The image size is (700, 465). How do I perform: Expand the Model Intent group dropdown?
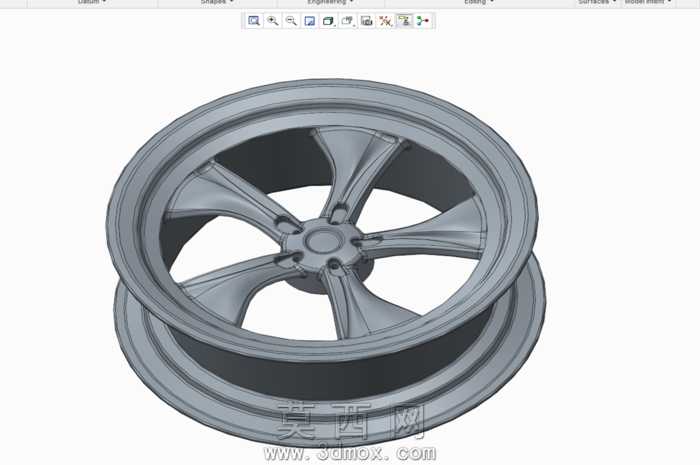[647, 2]
